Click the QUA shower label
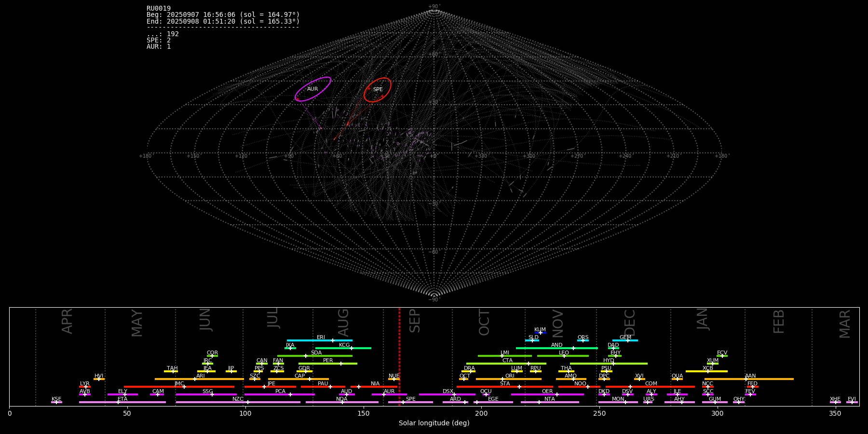The width and height of the screenshot is (868, 434). 678,376
